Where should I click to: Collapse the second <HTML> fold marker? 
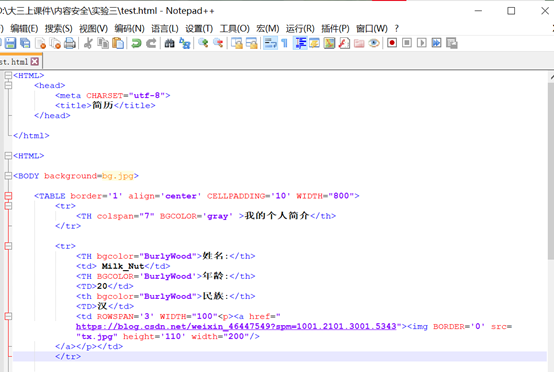tap(8, 156)
